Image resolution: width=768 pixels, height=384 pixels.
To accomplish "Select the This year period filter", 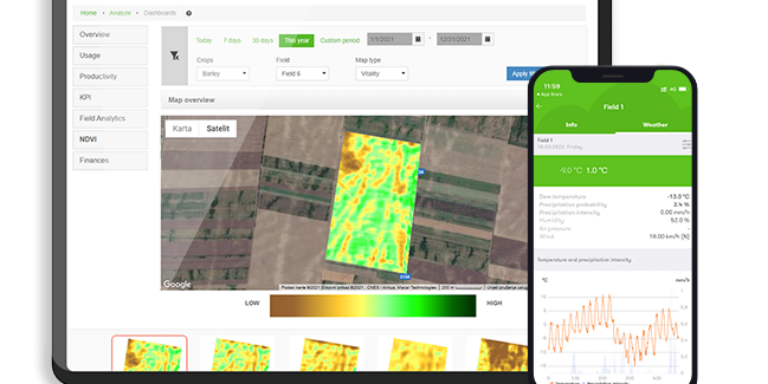I will 296,41.
